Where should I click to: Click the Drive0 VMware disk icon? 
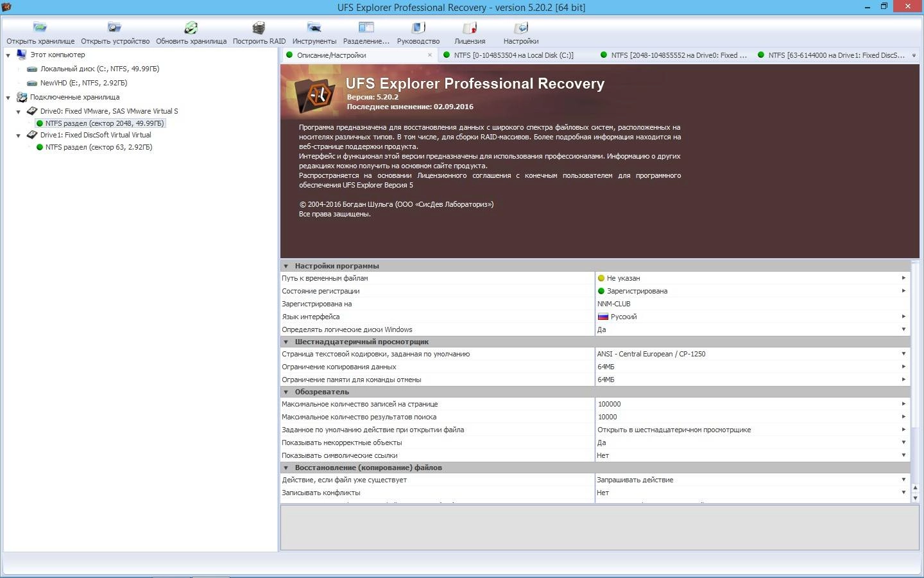coord(32,111)
